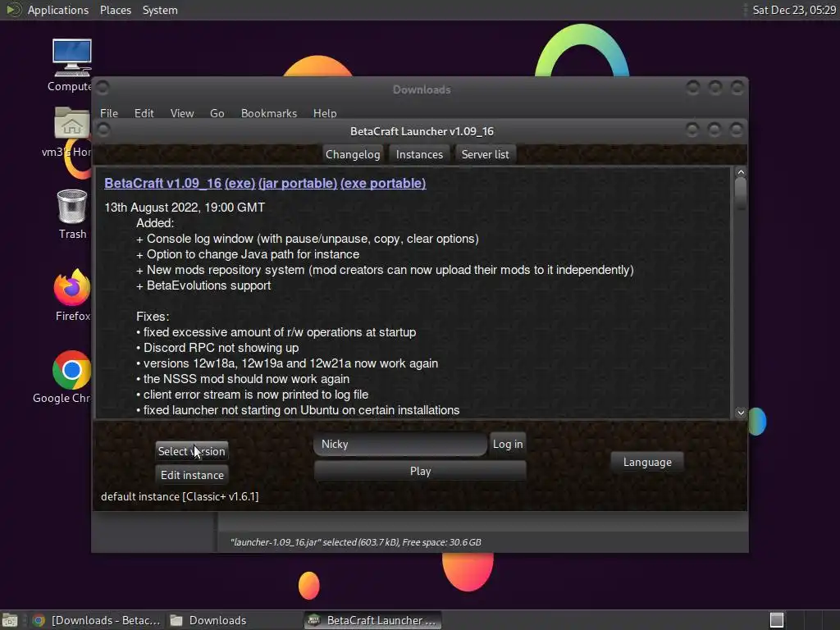Open the Places menu
Viewport: 840px width, 630px height.
[x=115, y=10]
